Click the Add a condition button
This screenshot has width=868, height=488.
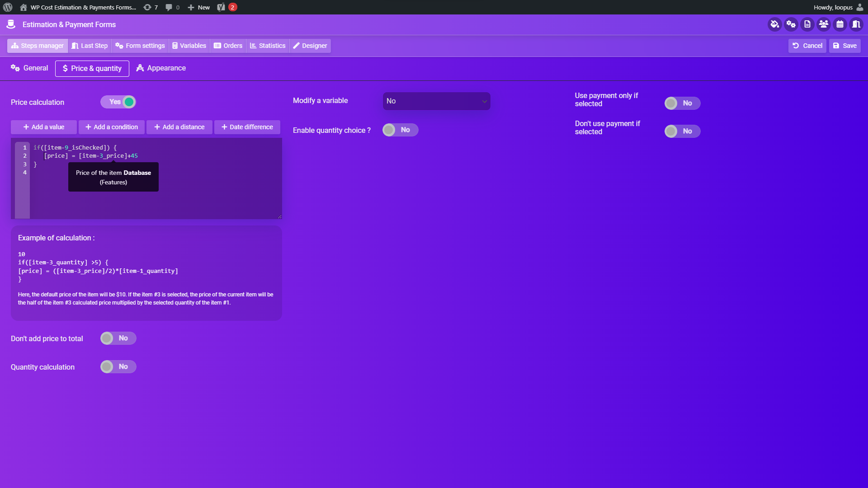point(112,127)
